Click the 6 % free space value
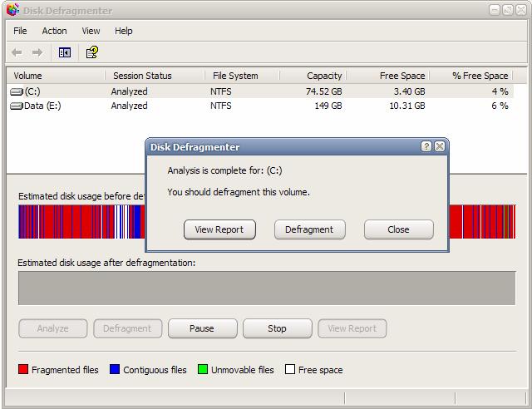This screenshot has width=532, height=409. click(x=500, y=106)
